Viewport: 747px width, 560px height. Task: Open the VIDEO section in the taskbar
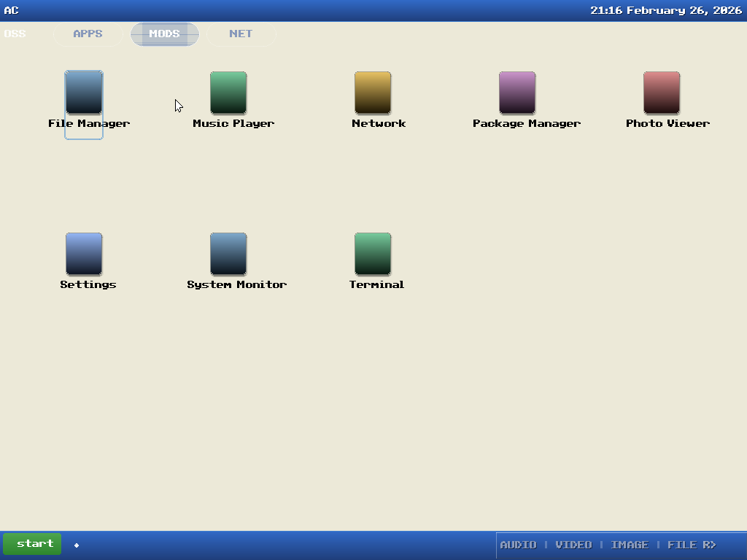(x=573, y=544)
